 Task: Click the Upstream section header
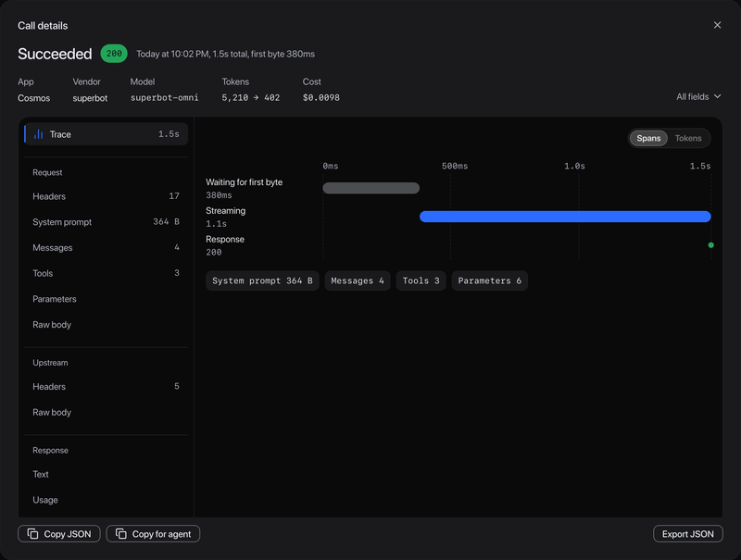[50, 363]
